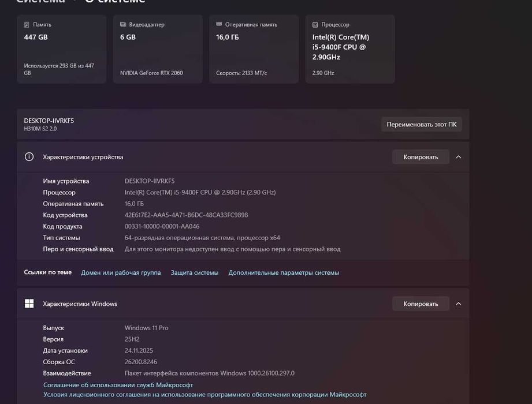The height and width of the screenshot is (404, 532).
Task: Click the graphics adapter icon on Видеоадаптер card
Action: [x=123, y=25]
